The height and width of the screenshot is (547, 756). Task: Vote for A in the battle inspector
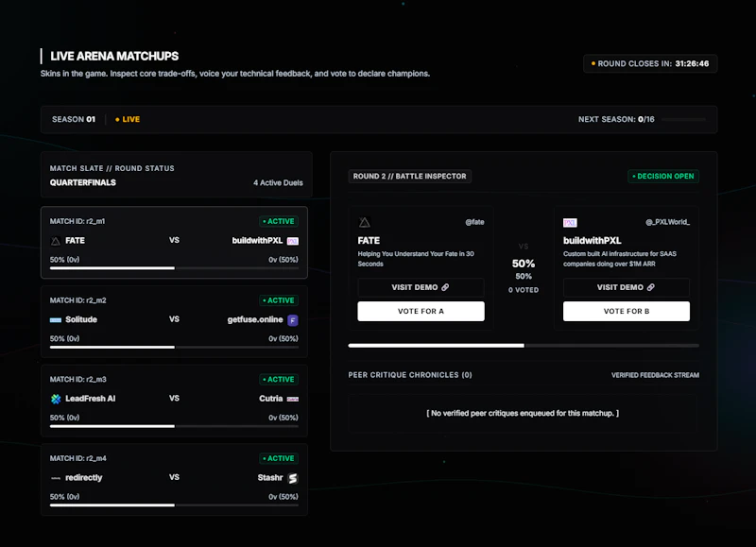click(421, 312)
